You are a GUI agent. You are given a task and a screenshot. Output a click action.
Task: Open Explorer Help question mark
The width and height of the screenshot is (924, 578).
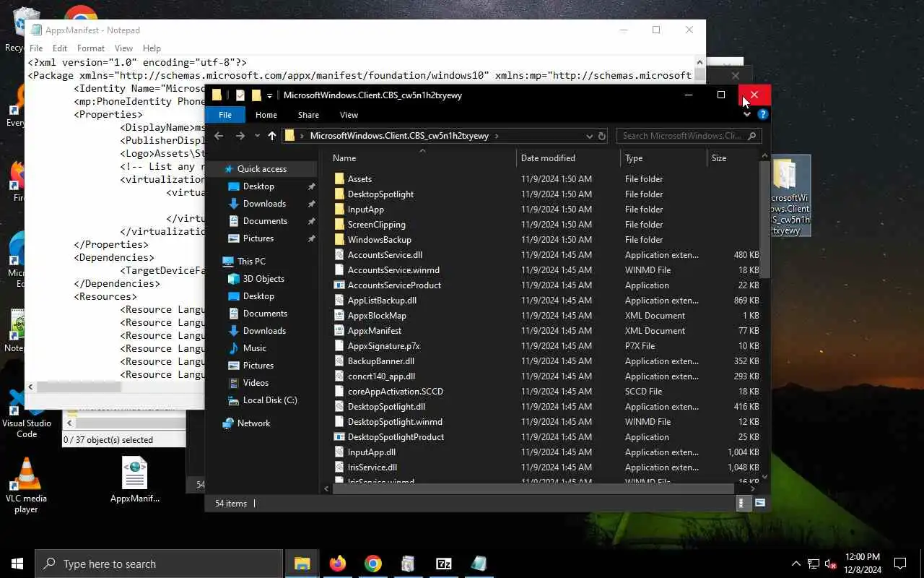click(763, 114)
